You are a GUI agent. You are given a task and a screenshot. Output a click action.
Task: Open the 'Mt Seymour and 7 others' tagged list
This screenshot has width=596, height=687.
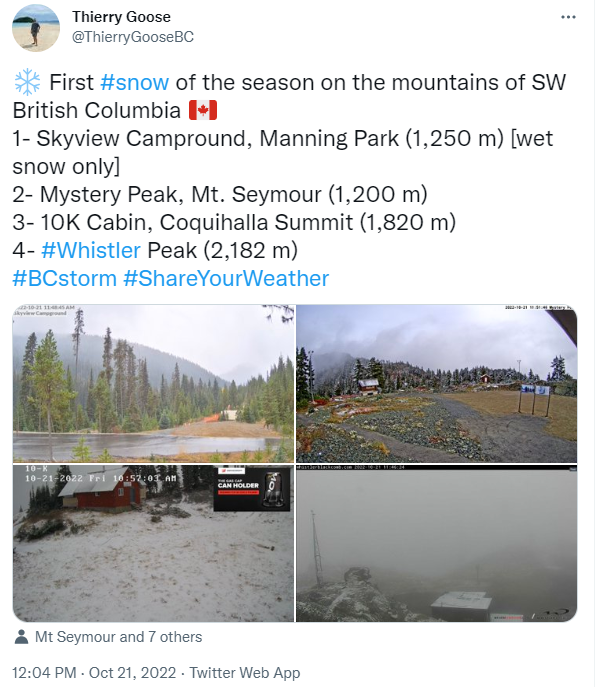point(118,637)
